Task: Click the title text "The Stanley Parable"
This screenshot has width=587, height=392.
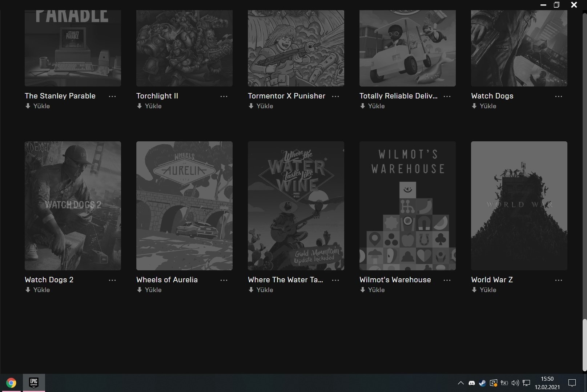Action: click(x=60, y=96)
